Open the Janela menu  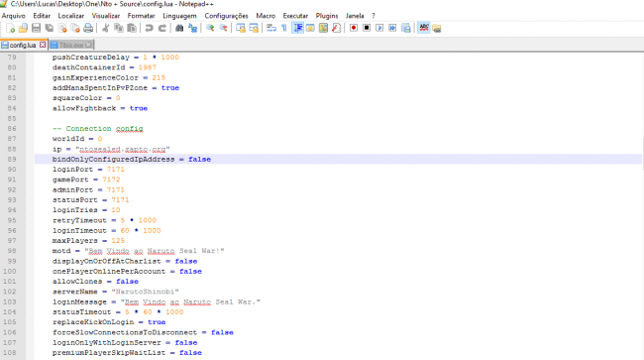(x=355, y=16)
